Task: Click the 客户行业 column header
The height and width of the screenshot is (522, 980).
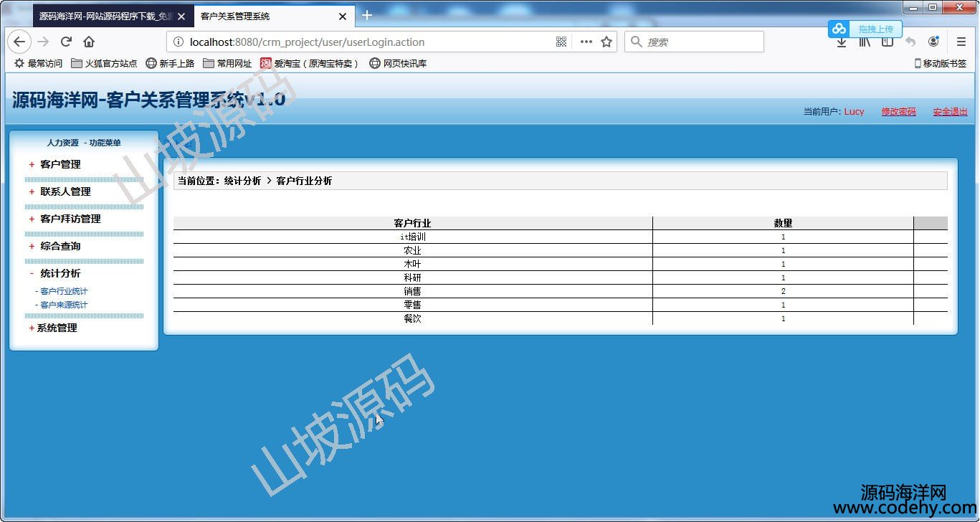Action: click(x=413, y=223)
